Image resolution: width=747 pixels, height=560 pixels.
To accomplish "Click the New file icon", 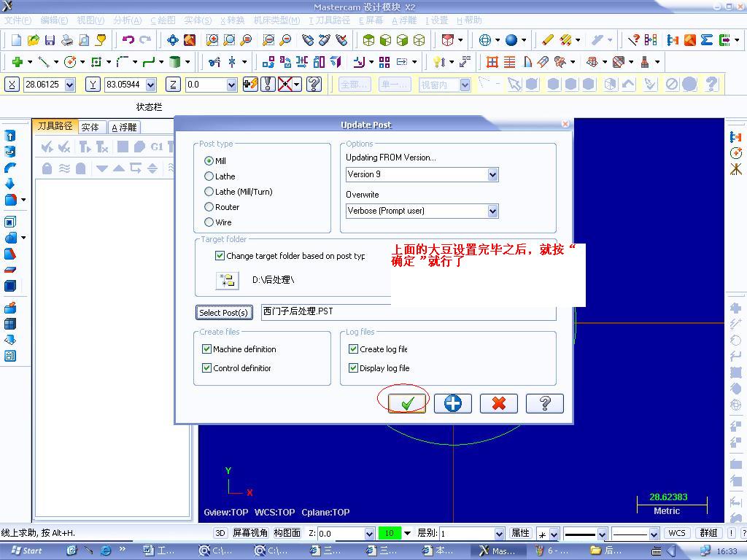I will (x=16, y=40).
